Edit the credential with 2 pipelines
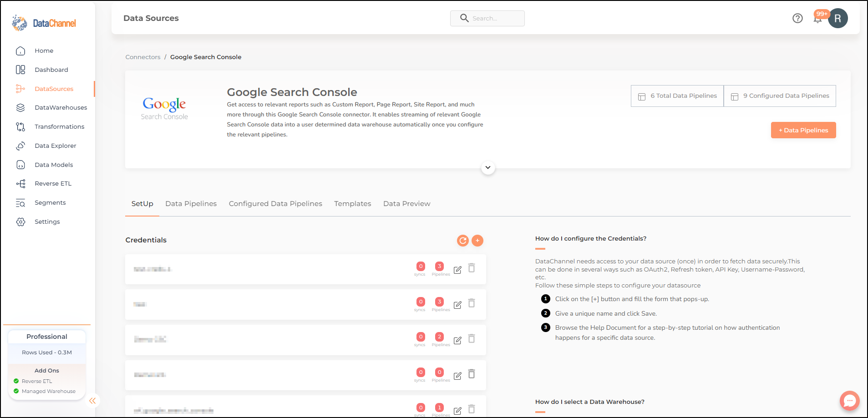868x418 pixels. coord(457,340)
